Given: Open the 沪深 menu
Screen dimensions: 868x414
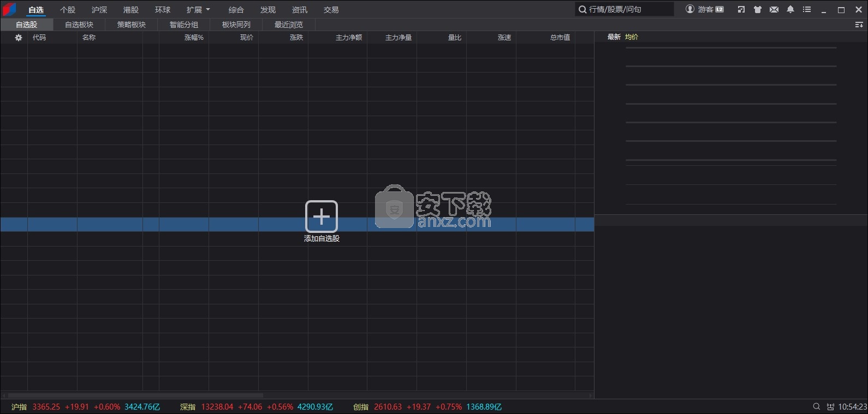Looking at the screenshot, I should (x=99, y=10).
